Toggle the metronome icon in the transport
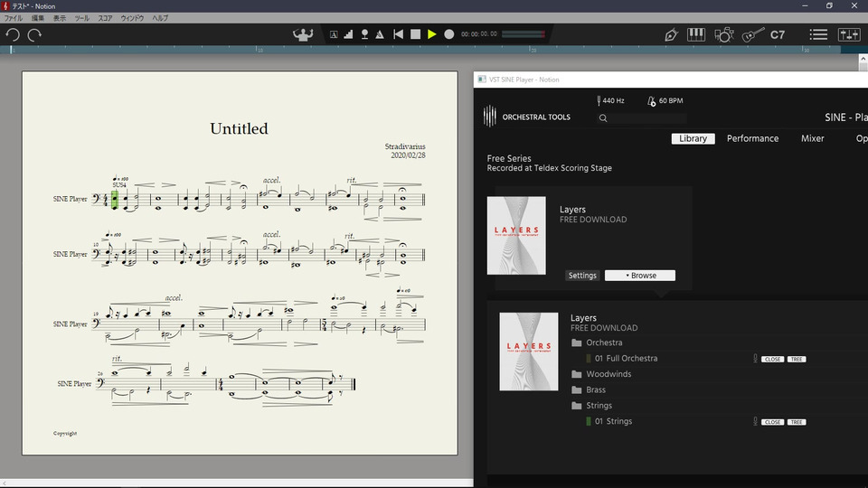The image size is (868, 488). tap(380, 34)
